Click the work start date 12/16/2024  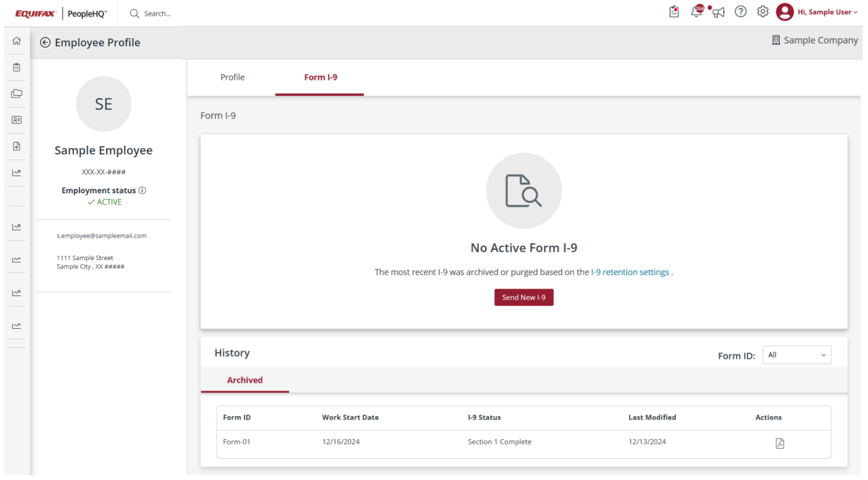pos(341,442)
